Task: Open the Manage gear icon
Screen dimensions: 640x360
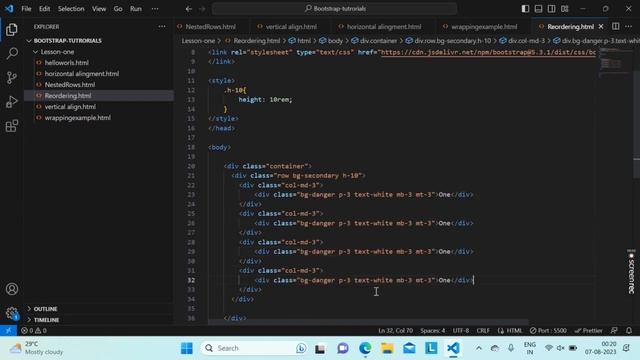Action: point(12,313)
